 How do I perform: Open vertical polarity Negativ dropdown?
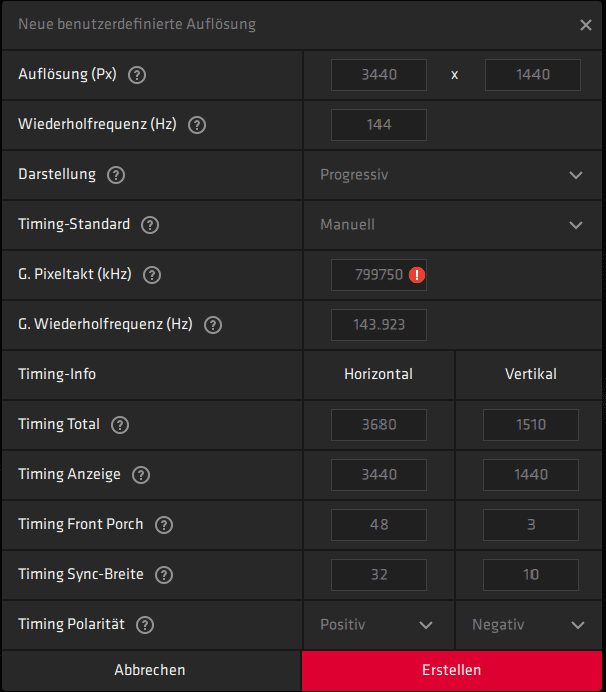click(x=529, y=625)
